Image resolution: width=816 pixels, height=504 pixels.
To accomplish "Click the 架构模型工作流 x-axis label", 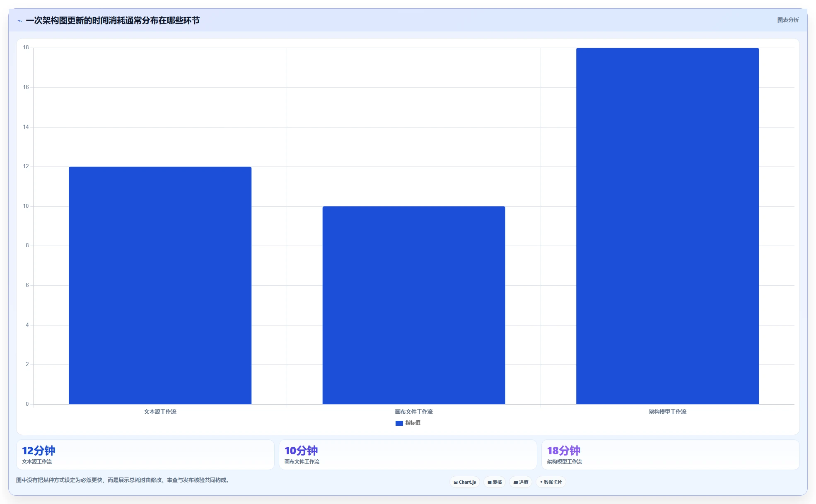I will point(667,412).
